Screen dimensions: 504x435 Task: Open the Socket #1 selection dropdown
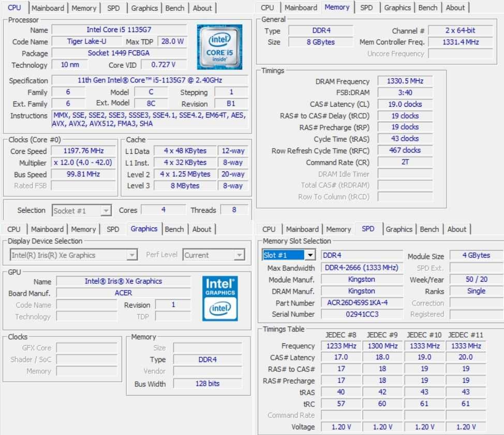[x=82, y=211]
